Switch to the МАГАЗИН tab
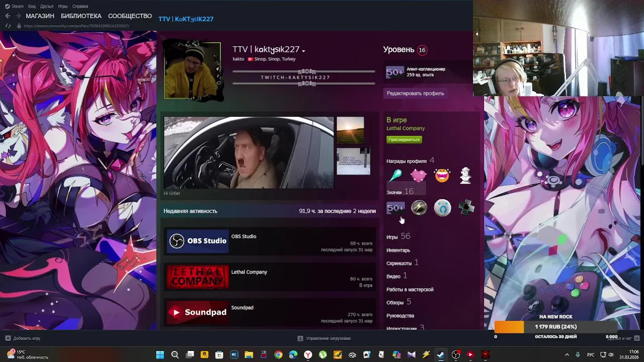 (x=40, y=16)
